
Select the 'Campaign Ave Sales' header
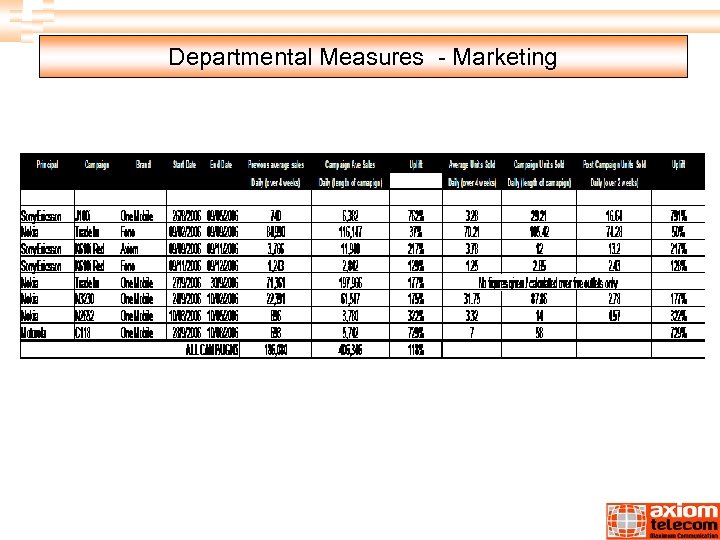click(350, 164)
